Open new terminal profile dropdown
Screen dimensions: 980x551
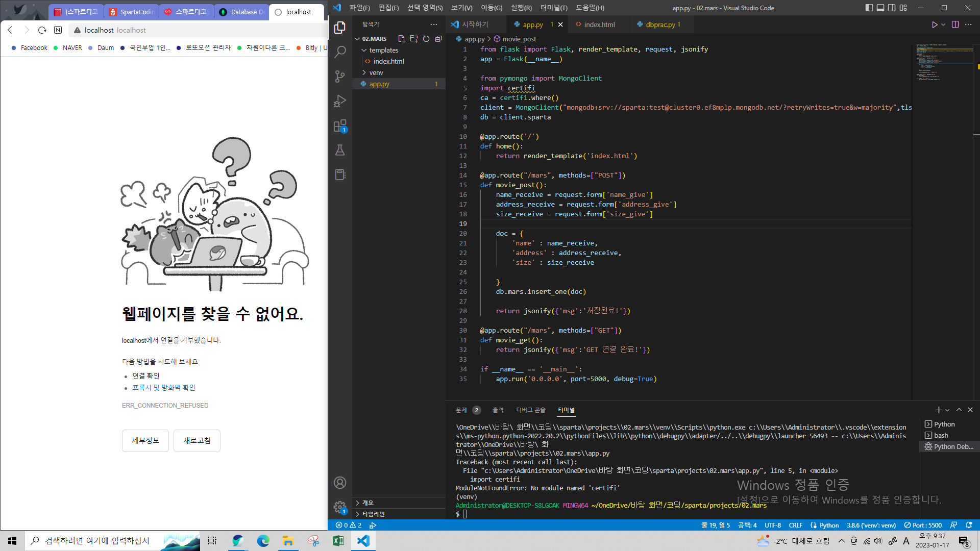point(947,410)
